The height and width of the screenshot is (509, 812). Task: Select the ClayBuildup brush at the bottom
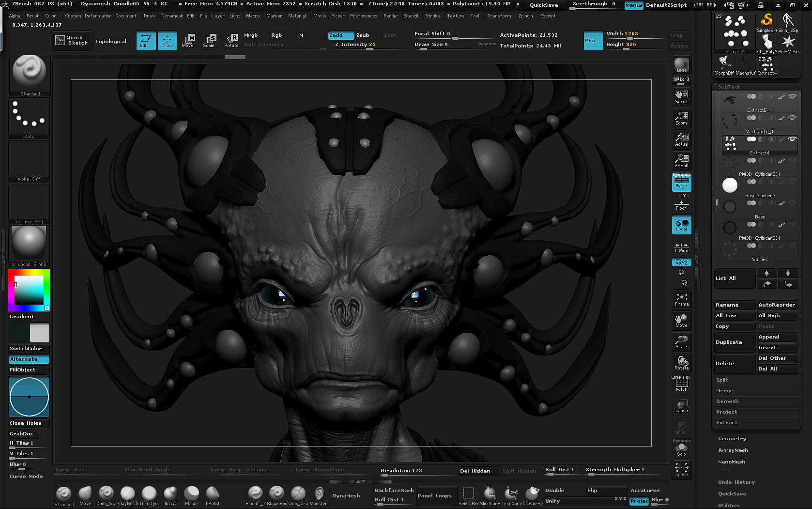pos(128,496)
